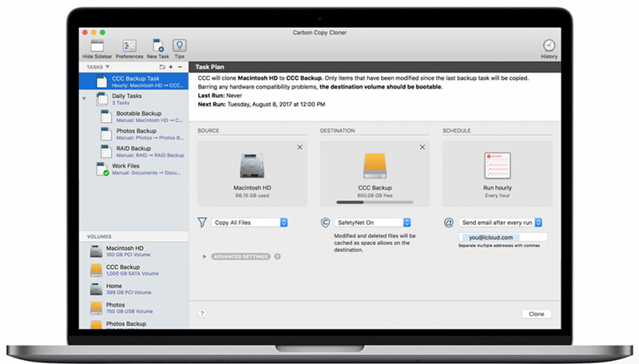
Task: Click the 'Last Run: Never' text
Action: tap(220, 96)
